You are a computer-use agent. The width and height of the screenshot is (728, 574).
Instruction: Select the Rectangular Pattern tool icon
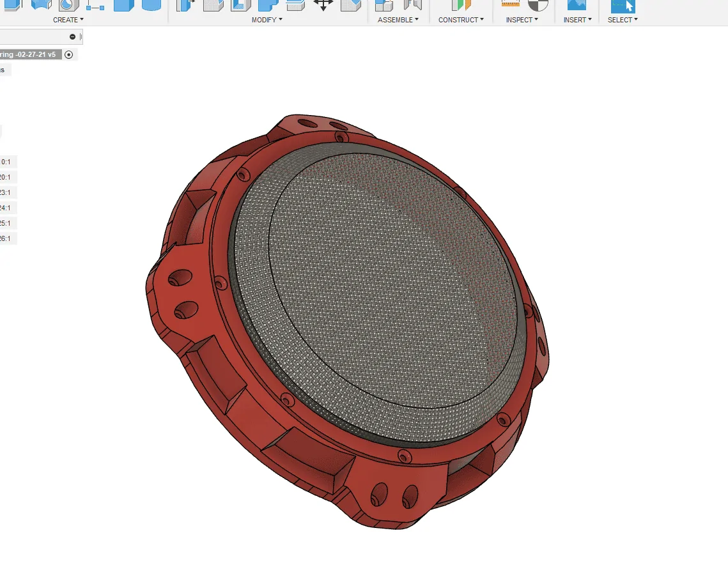click(95, 6)
